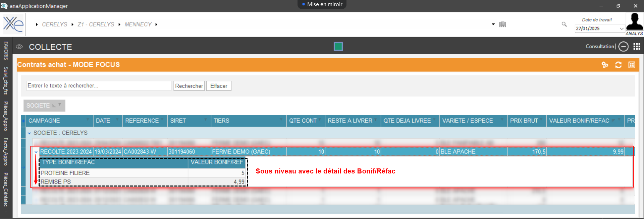The height and width of the screenshot is (219, 644).
Task: Click the search text input field
Action: [99, 86]
